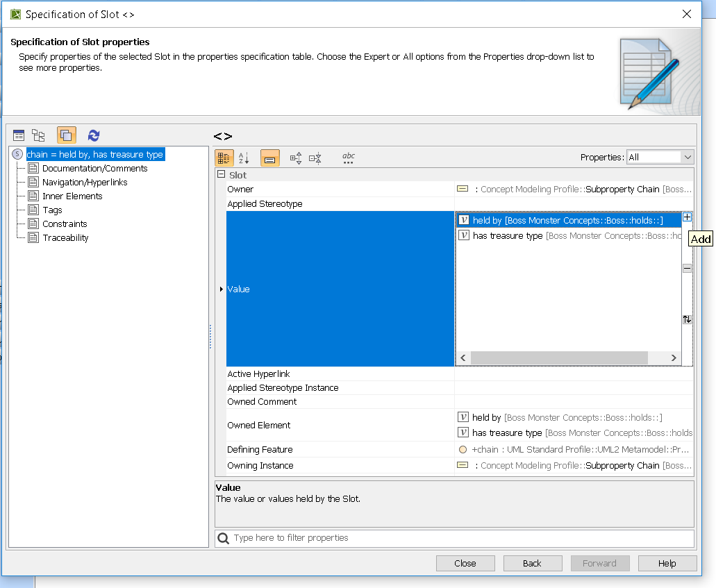Click the filter properties search field
This screenshot has height=588, width=716.
click(x=458, y=538)
